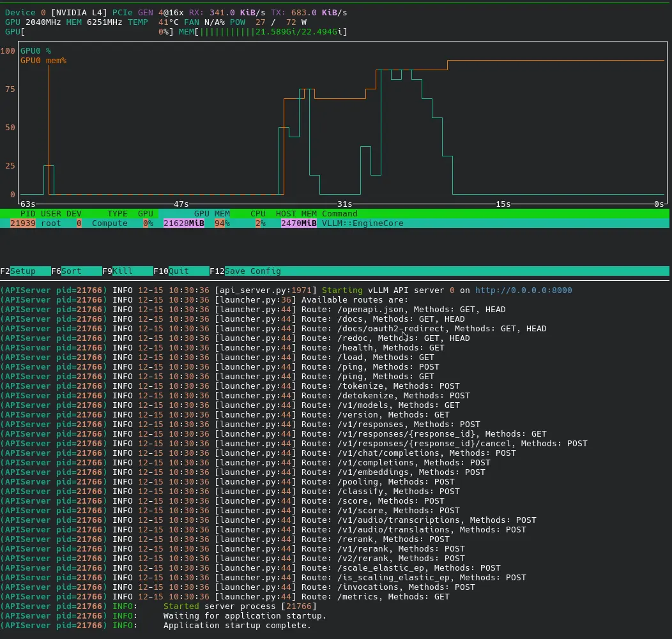
Task: Click the /v1/responses/{response_id}/cancel route line
Action: pos(294,443)
